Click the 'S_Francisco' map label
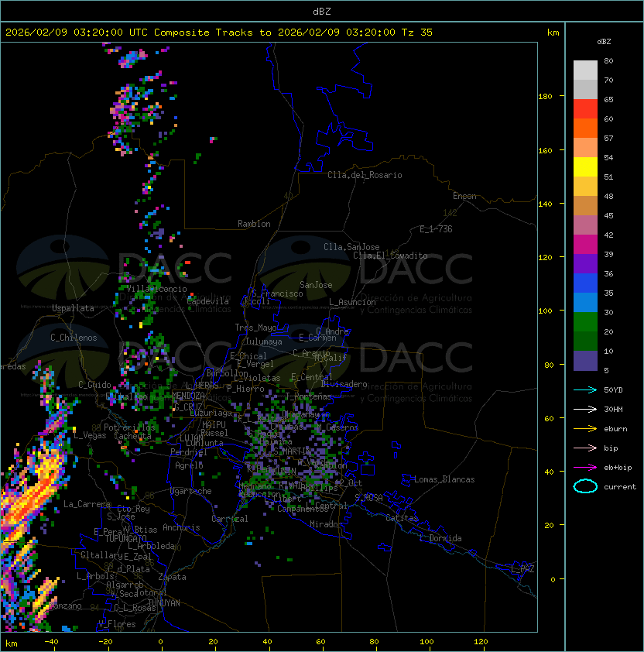 [x=277, y=293]
